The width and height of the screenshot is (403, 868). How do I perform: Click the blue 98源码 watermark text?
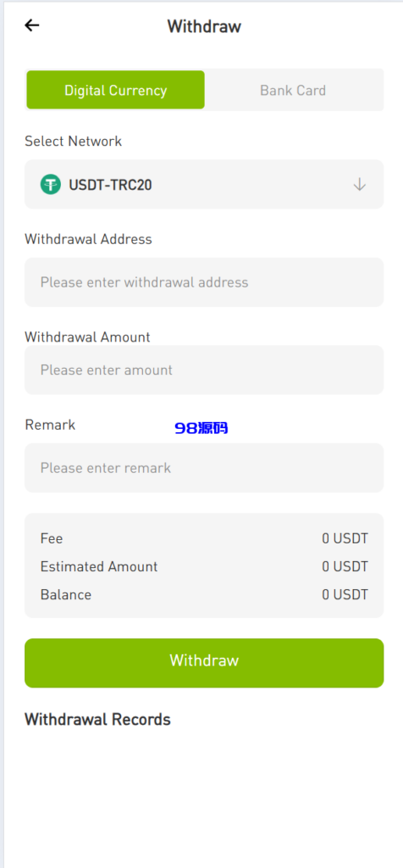201,428
